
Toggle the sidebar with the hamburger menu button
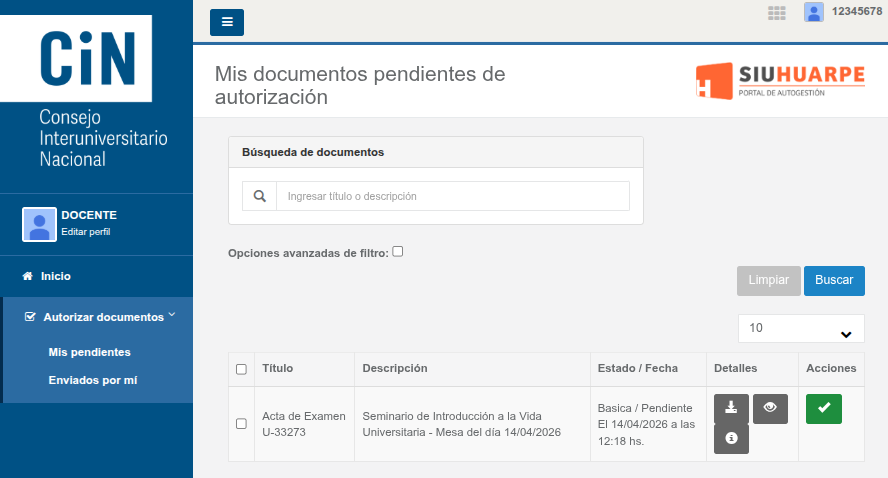click(x=227, y=22)
